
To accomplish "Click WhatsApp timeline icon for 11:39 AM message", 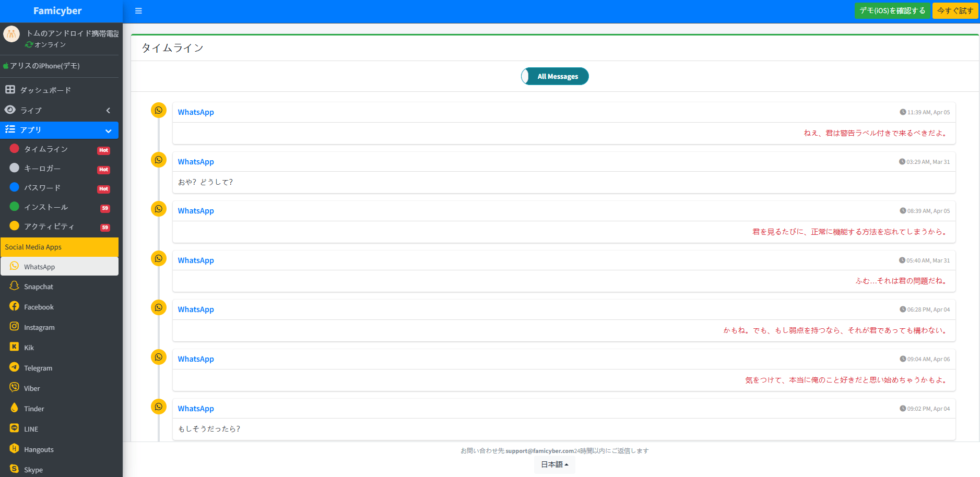I will tap(159, 110).
